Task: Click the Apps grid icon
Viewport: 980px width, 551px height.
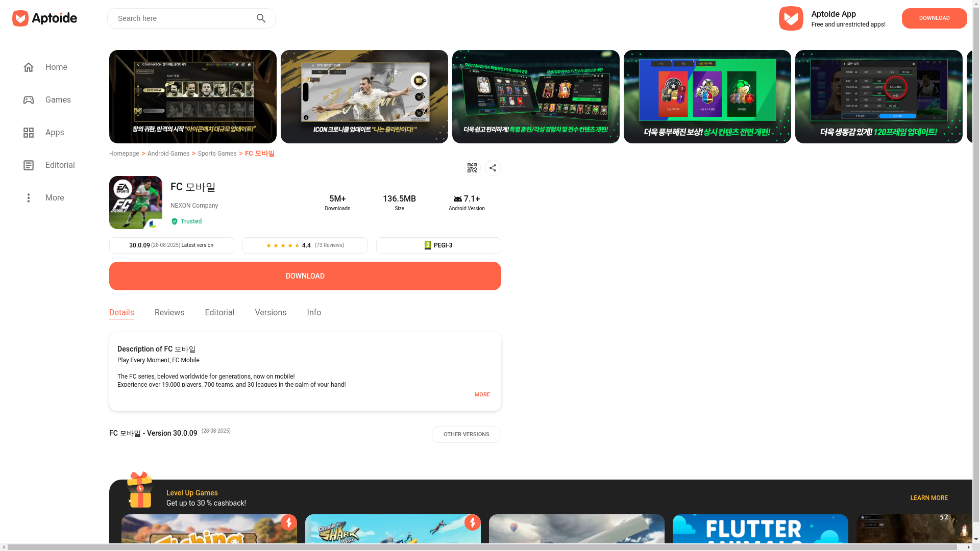Action: point(29,133)
